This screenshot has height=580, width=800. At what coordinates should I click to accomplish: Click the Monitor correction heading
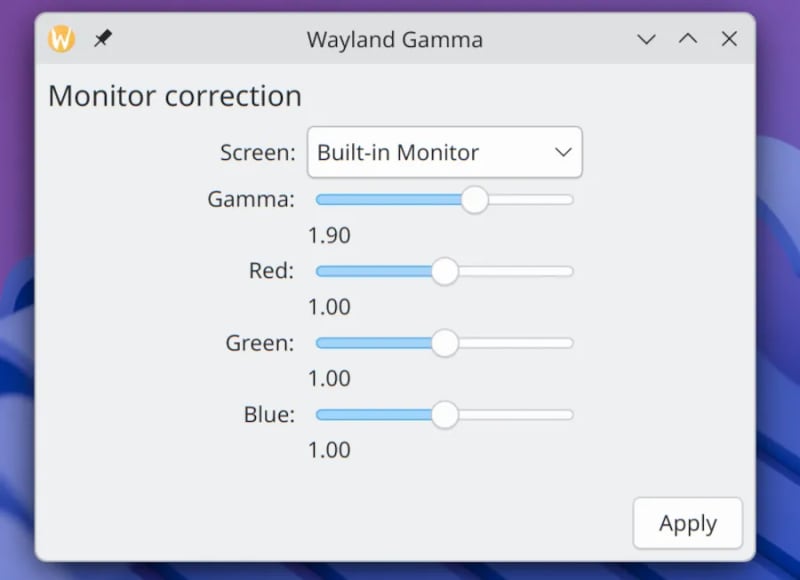pos(175,96)
